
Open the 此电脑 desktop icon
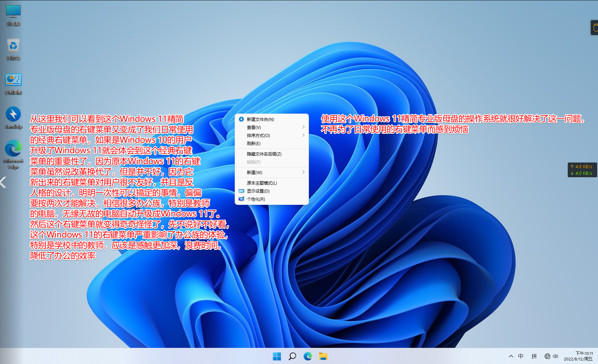(x=13, y=15)
